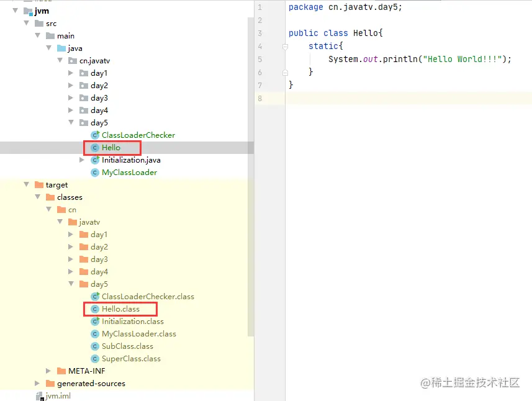Click the MyClassLoader class icon in src
The height and width of the screenshot is (401, 532).
click(x=95, y=173)
